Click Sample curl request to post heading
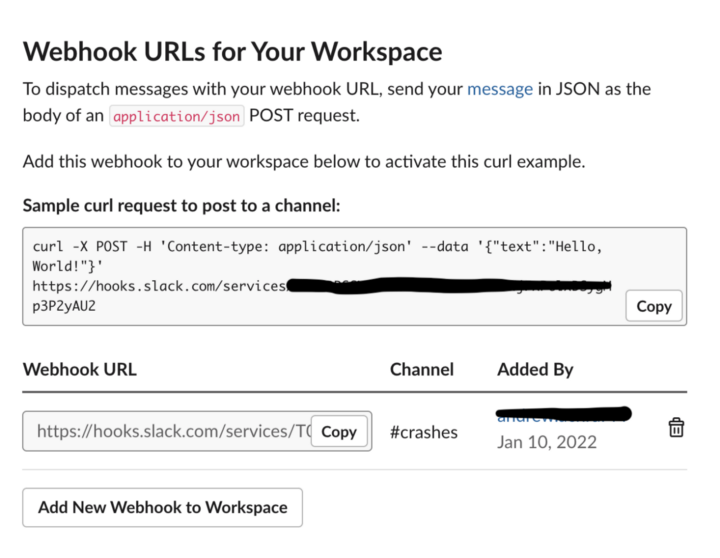Screen dimensions: 720x558 point(181,206)
